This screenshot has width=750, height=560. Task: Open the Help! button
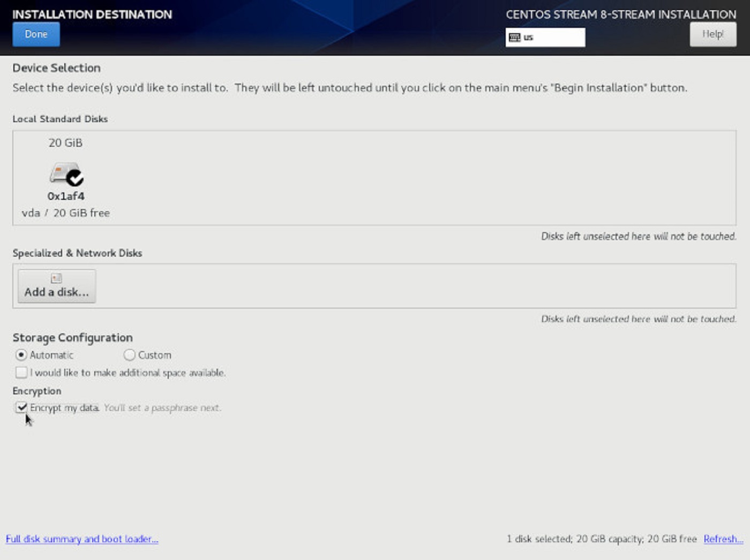tap(712, 34)
